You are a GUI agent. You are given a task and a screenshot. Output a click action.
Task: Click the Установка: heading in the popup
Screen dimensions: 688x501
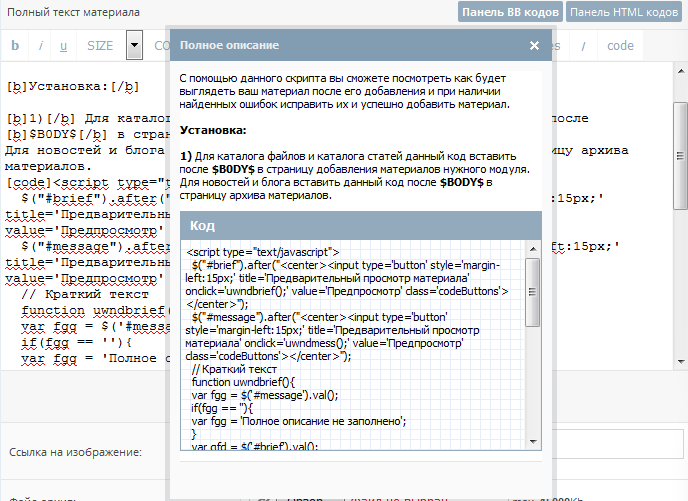point(213,130)
